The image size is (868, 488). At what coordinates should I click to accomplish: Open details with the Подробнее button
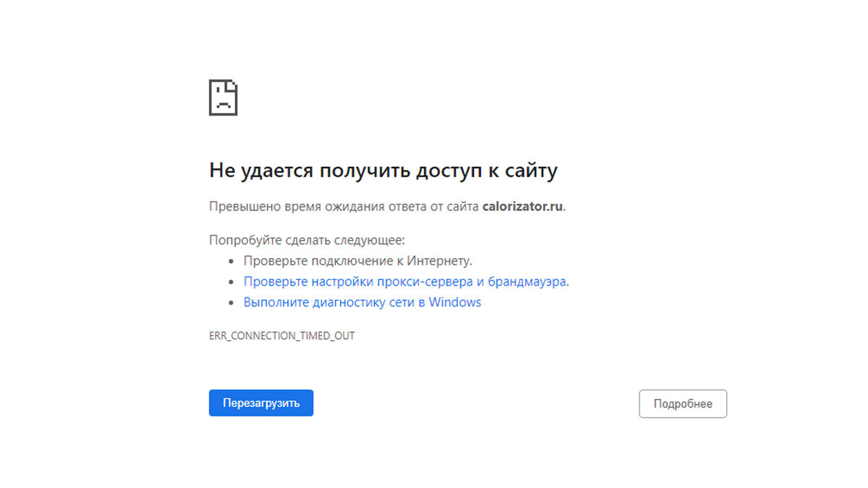pos(683,404)
